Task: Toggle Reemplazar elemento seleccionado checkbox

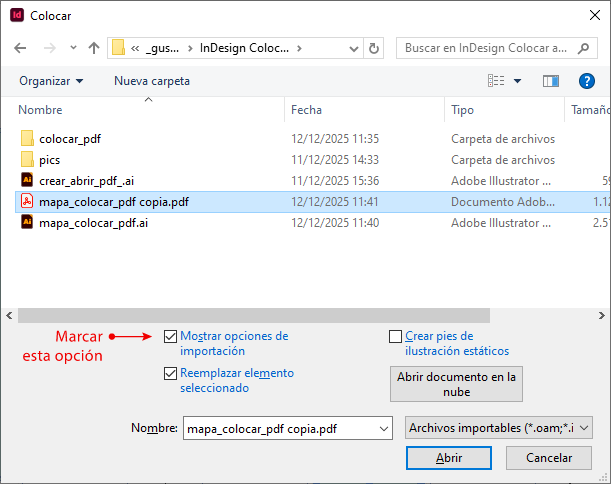Action: click(x=170, y=373)
